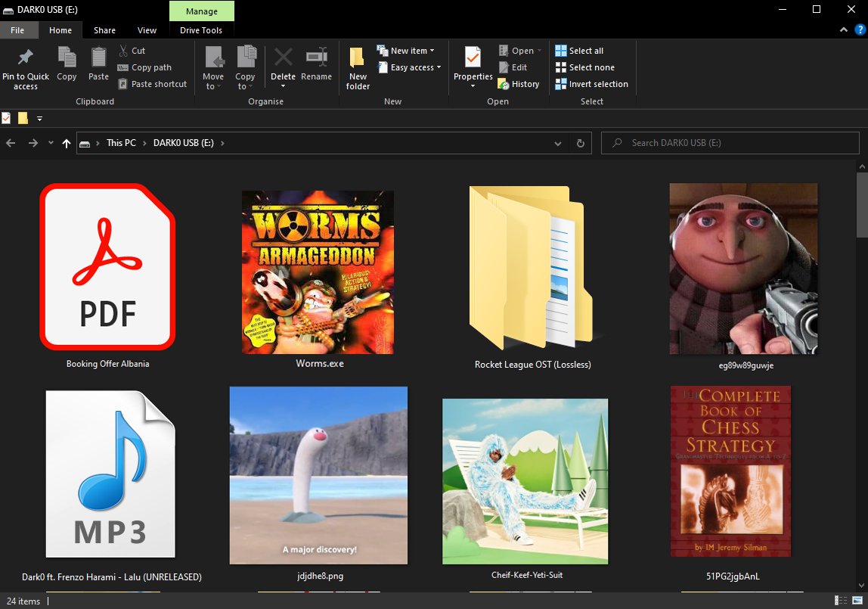Click the Up arrow navigation button
This screenshot has width=868, height=609.
coord(67,143)
